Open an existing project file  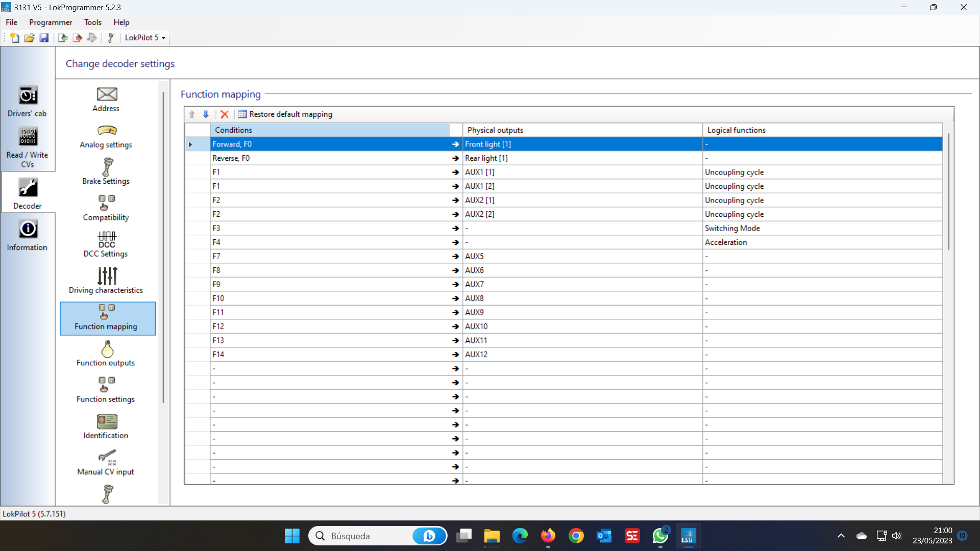click(x=29, y=38)
